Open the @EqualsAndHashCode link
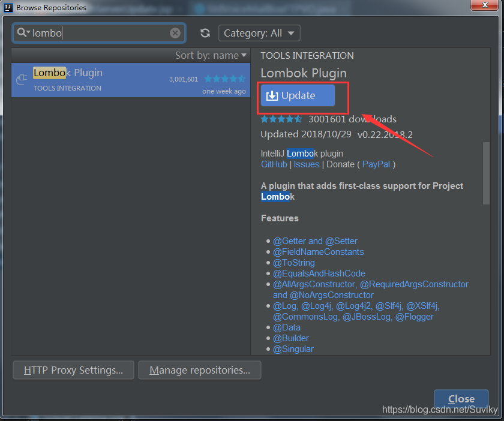Image resolution: width=504 pixels, height=421 pixels. [319, 273]
